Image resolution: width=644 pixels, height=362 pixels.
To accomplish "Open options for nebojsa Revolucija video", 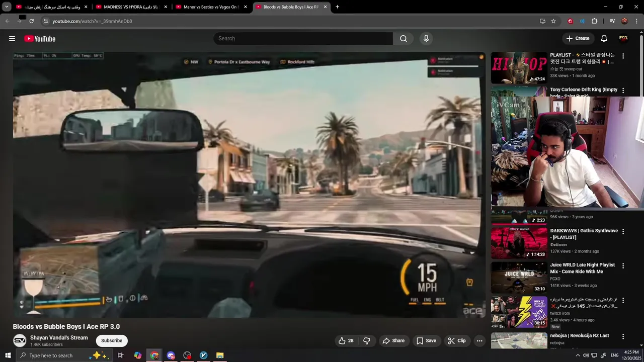I will [x=623, y=336].
